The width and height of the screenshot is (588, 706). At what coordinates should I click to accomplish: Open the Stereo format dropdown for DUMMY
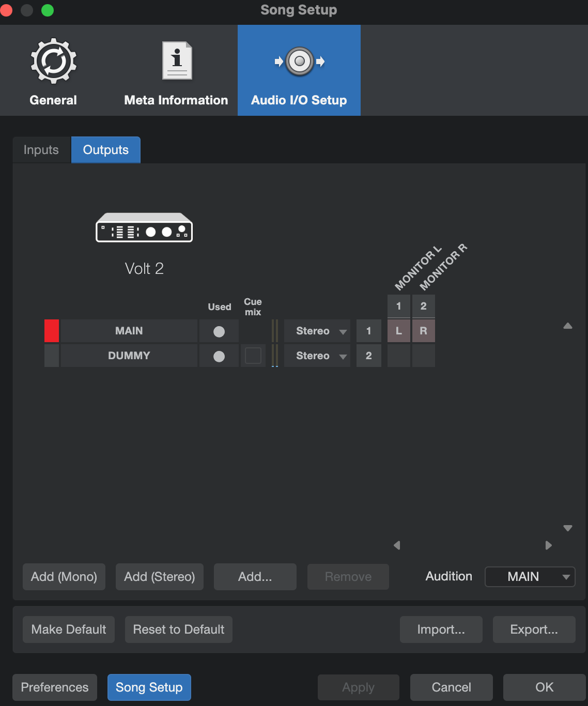click(x=317, y=356)
